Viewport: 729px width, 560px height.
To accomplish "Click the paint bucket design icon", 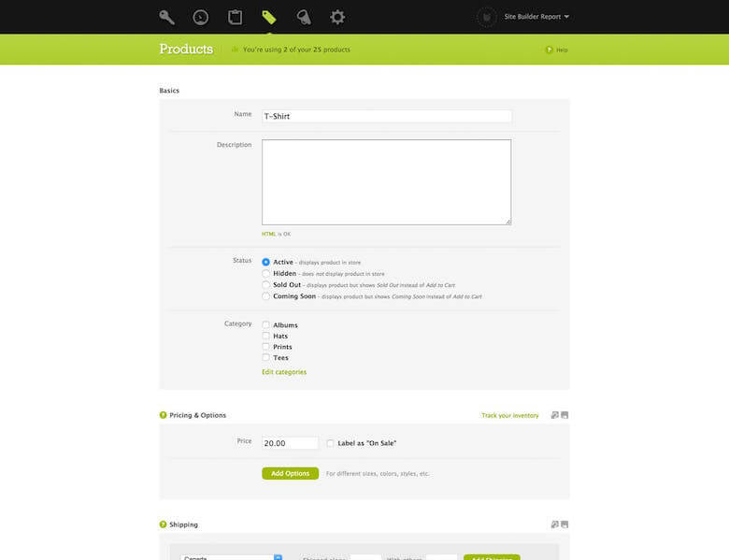I will pos(304,17).
